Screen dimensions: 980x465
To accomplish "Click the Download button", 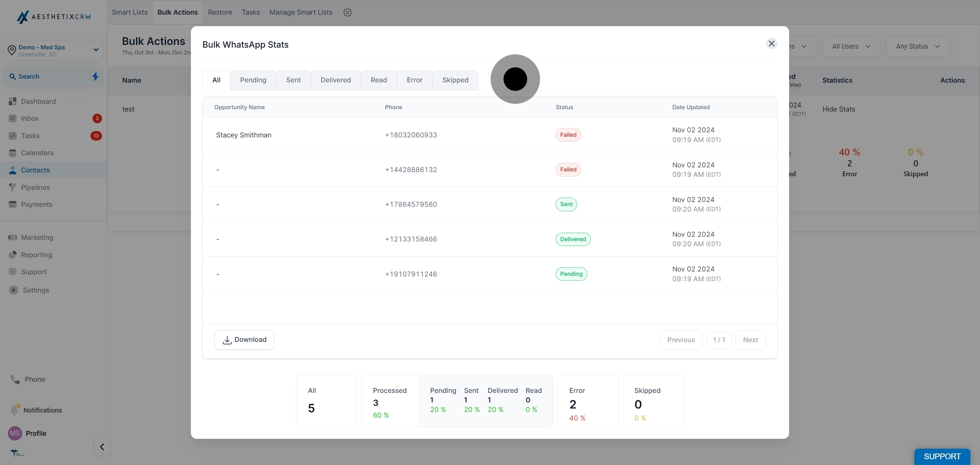I will pos(244,339).
